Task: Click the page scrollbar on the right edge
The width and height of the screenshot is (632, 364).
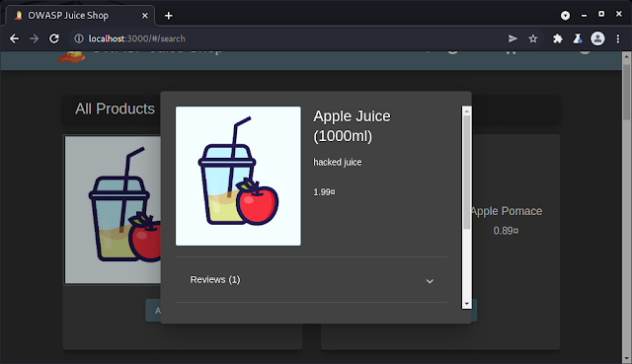Action: click(x=626, y=207)
